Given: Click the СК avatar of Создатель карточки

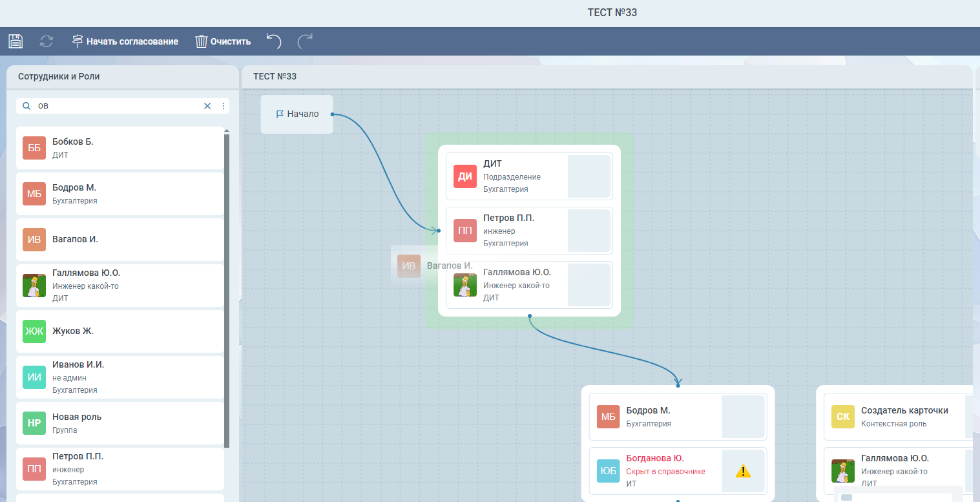Looking at the screenshot, I should pyautogui.click(x=842, y=417).
